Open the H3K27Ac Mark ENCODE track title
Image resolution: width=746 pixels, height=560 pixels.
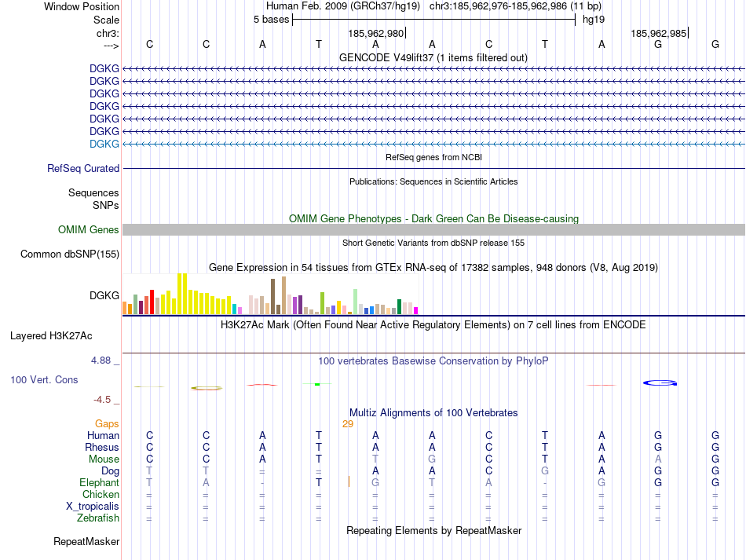433,325
